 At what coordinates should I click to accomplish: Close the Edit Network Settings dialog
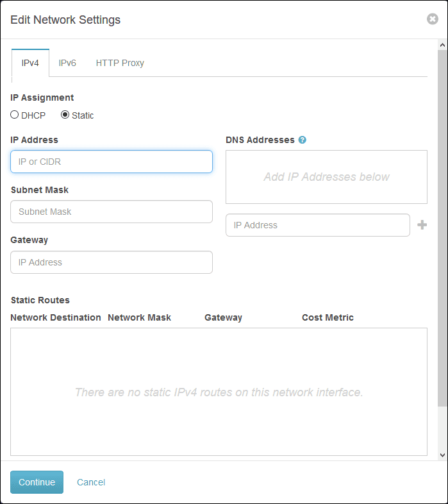[x=433, y=19]
